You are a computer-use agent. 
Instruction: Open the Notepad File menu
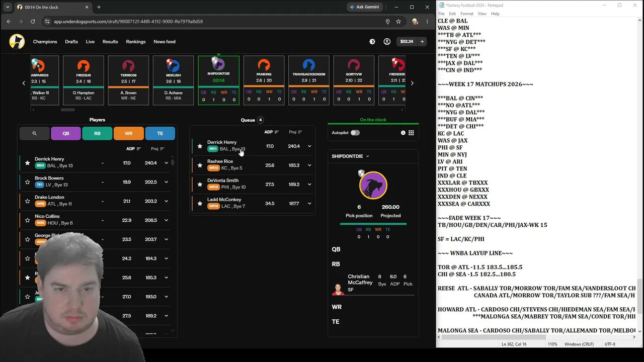pyautogui.click(x=441, y=14)
